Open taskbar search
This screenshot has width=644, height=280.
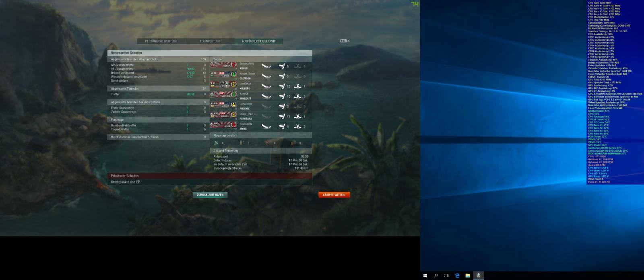[x=436, y=276]
